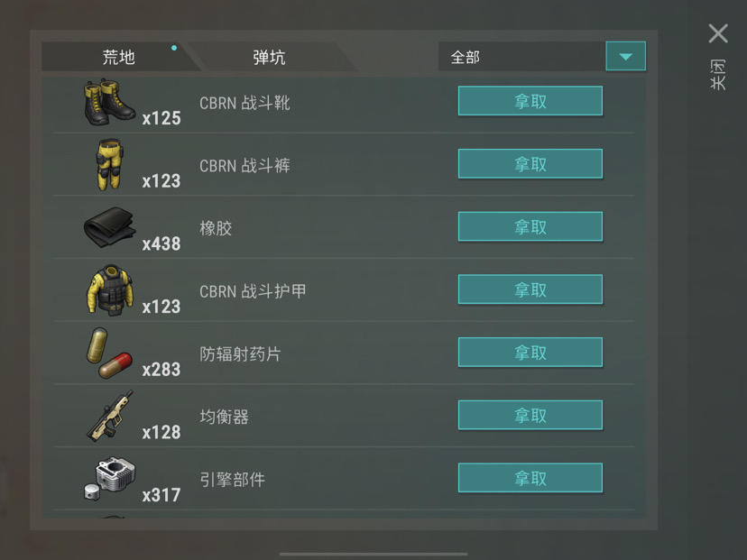Select the engine parts icon
Viewport: 747px width, 560px height.
[109, 479]
